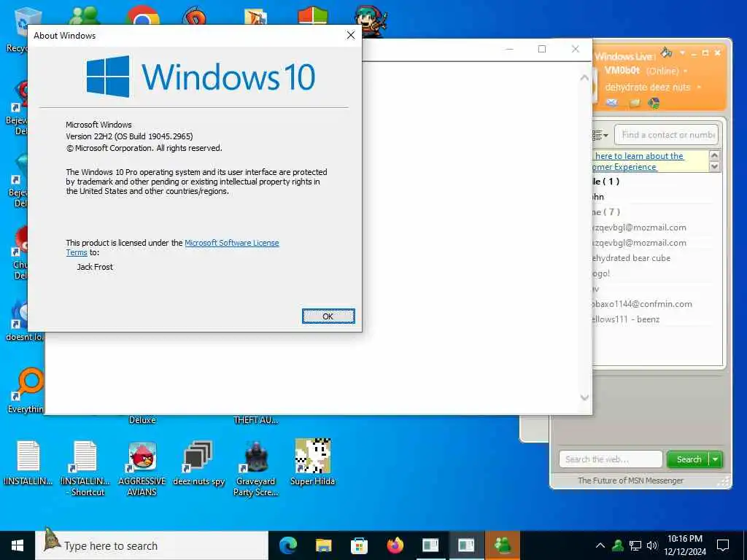
Task: Select contact ellows111 - beenz
Action: (625, 319)
